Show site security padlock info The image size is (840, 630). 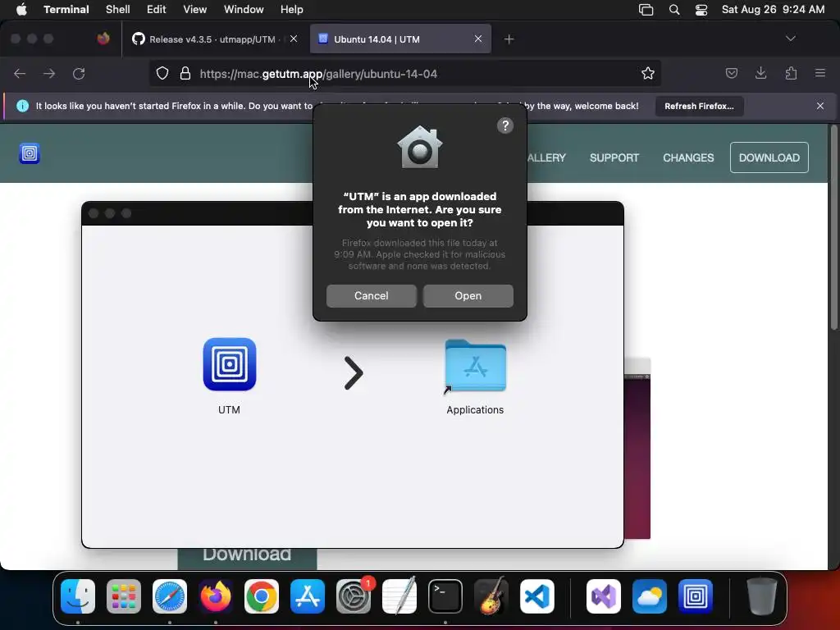(x=185, y=73)
